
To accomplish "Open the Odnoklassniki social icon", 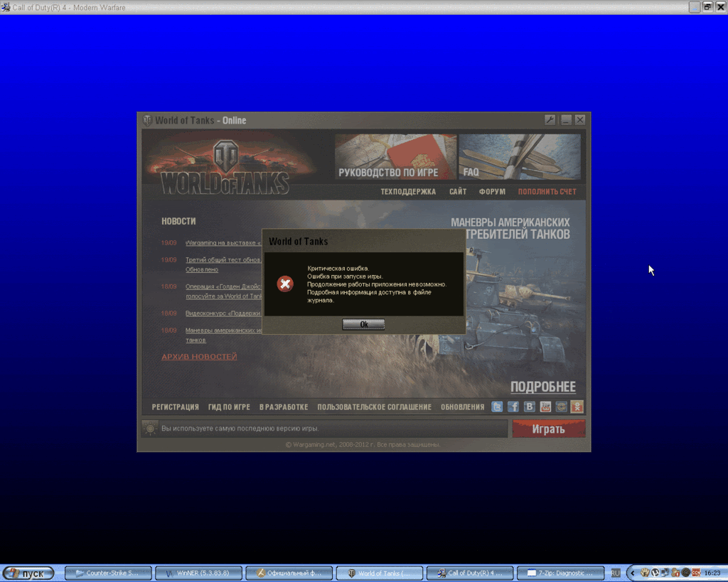I will [x=577, y=406].
